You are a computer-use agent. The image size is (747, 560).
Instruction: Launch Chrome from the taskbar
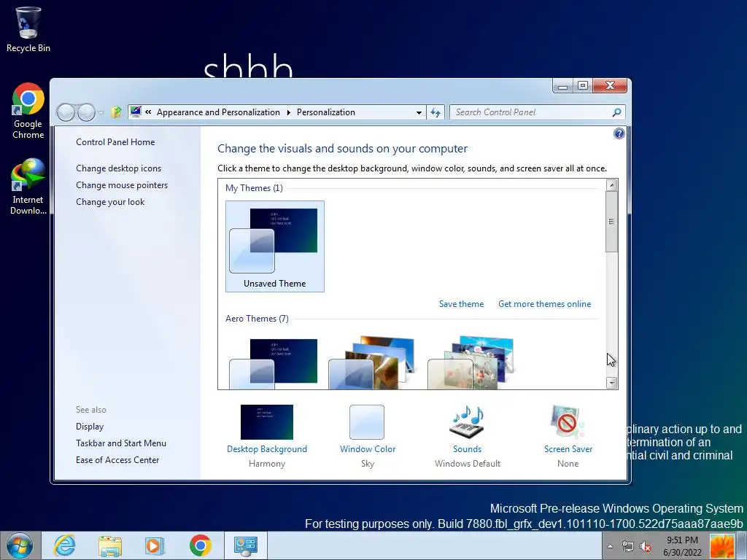click(200, 545)
